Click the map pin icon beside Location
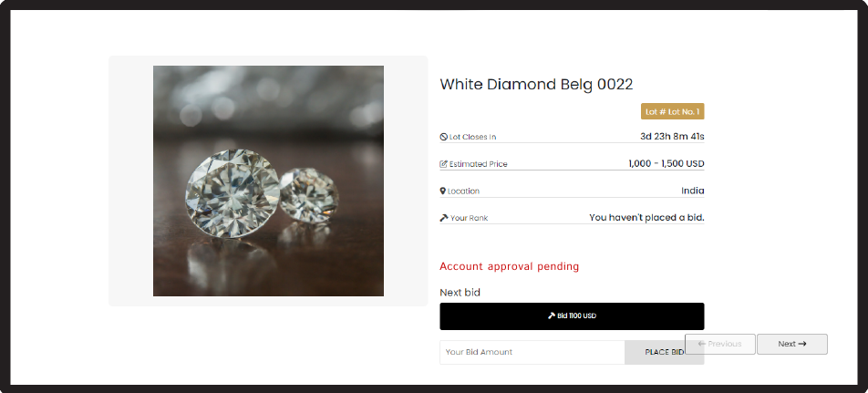The image size is (868, 393). [x=443, y=191]
